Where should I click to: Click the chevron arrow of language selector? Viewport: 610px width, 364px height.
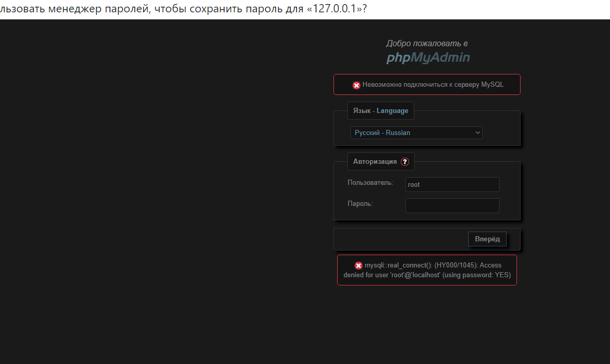(x=477, y=132)
